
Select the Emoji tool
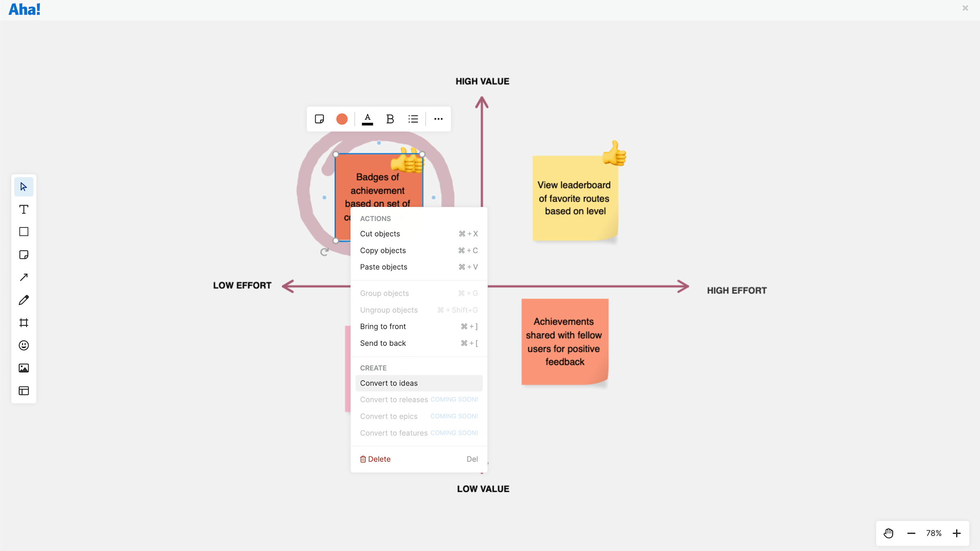[23, 345]
